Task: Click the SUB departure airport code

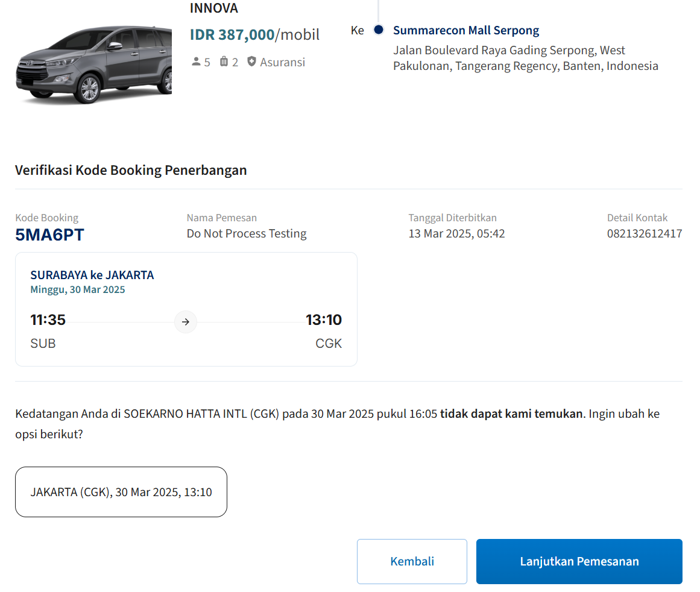Action: click(43, 344)
